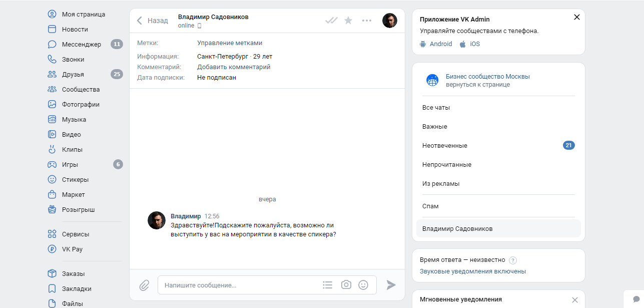Close Приложение VK Admin banner
The image size is (644, 308).
tap(576, 17)
